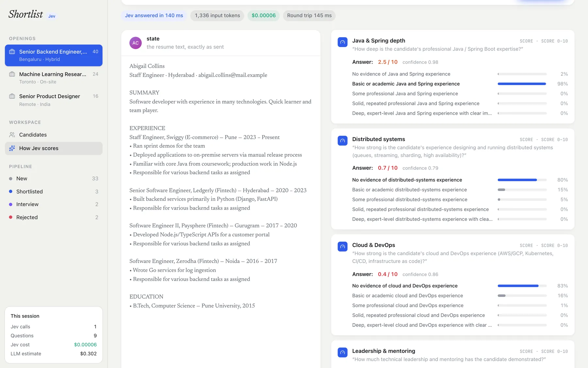Viewport: 588px width, 368px height.
Task: View the Interview pipeline stage
Action: pos(54,204)
